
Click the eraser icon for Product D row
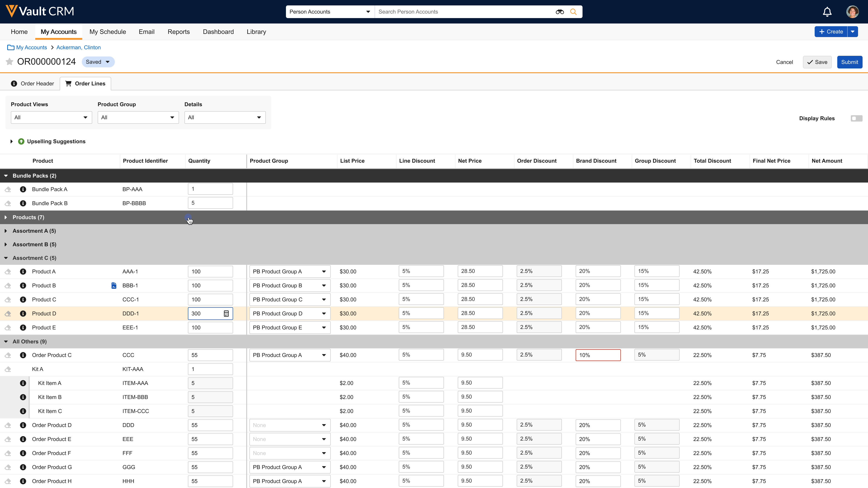coord(8,314)
